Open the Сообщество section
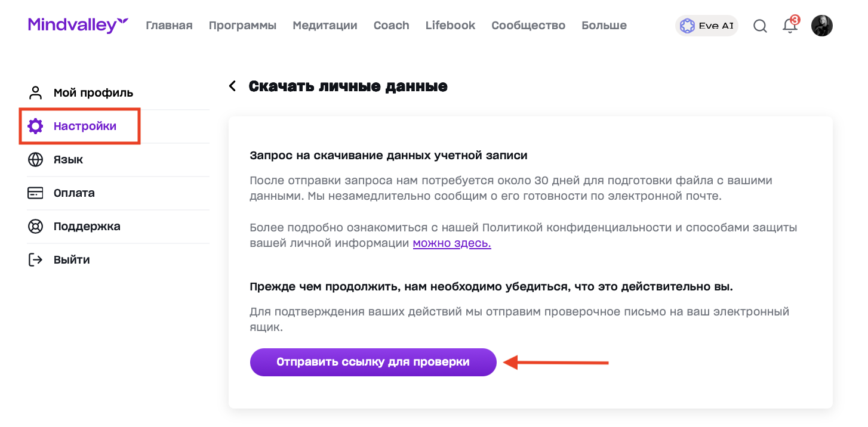The image size is (868, 427). click(x=528, y=26)
